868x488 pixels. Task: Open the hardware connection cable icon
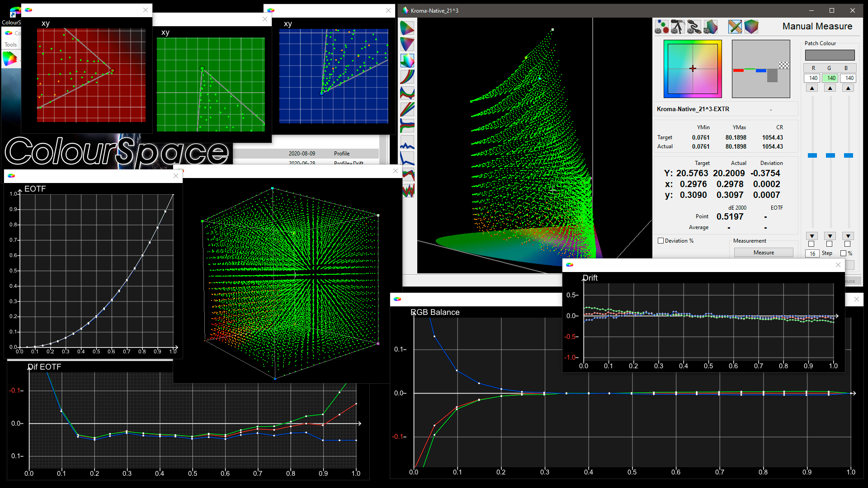[694, 27]
